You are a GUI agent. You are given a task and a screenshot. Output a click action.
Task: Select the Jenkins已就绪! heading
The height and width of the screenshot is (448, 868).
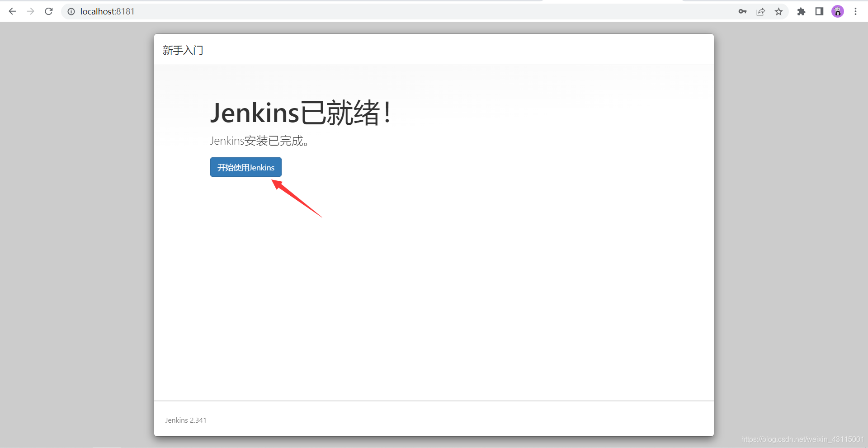(301, 113)
